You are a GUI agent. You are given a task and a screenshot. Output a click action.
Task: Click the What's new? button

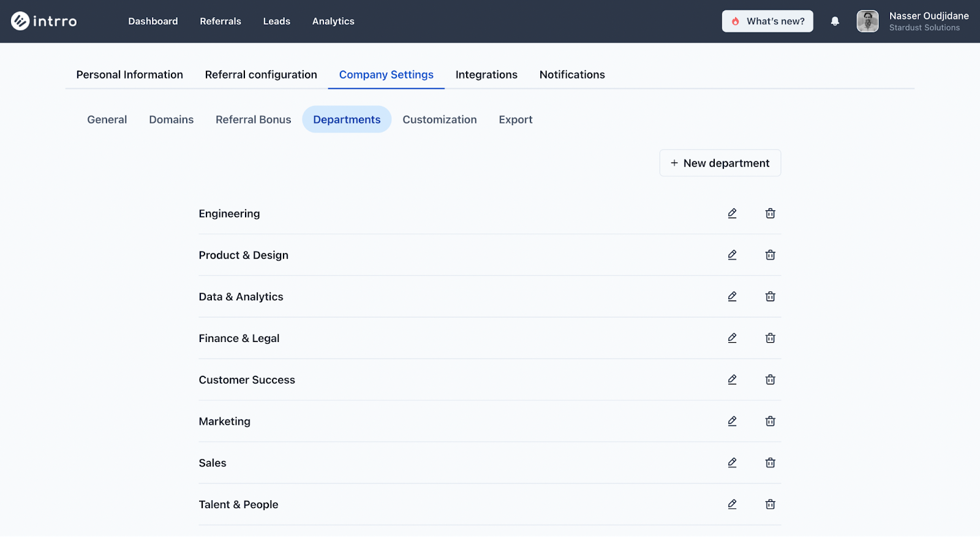click(767, 21)
